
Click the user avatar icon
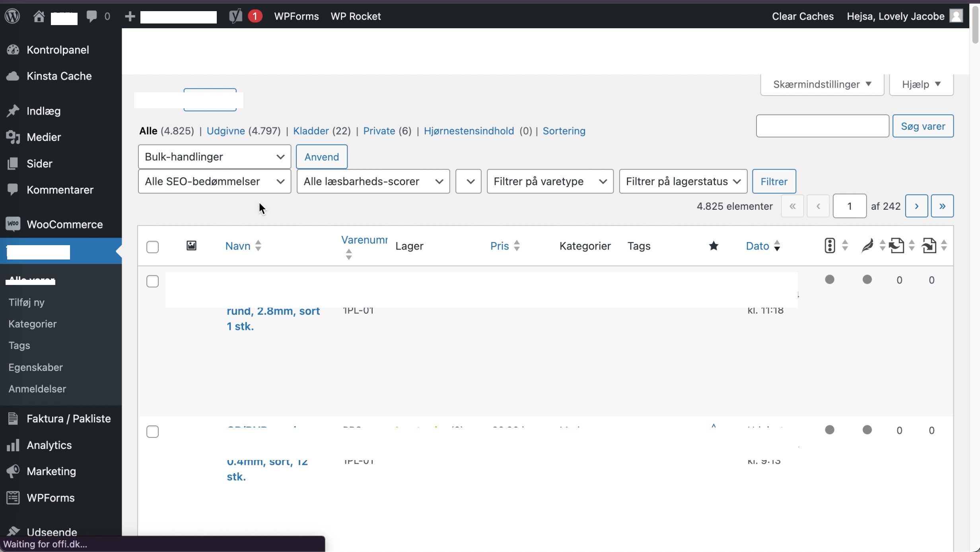[x=956, y=16]
